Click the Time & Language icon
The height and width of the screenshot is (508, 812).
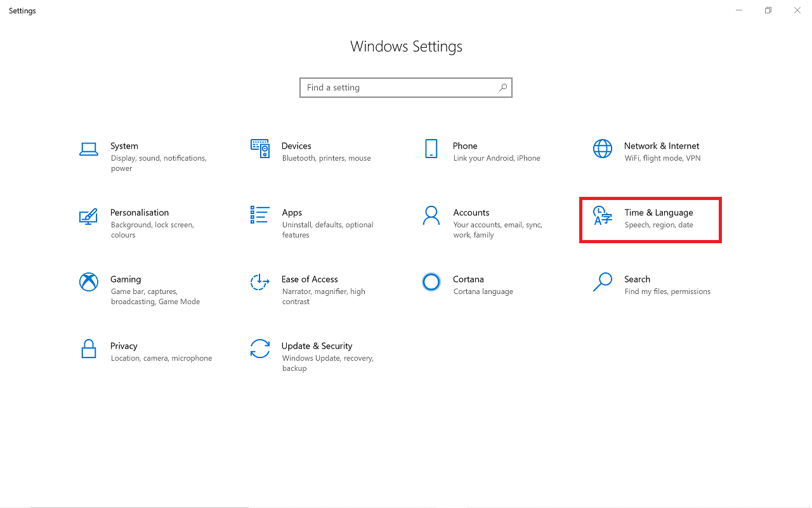coord(603,216)
